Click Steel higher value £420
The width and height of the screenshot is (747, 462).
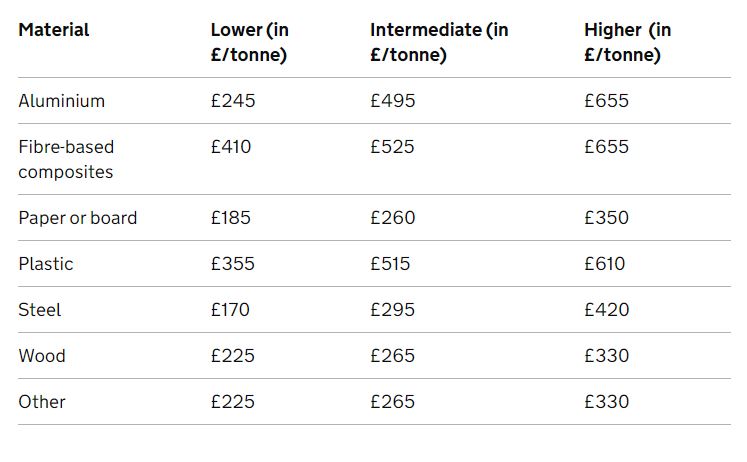coord(606,310)
